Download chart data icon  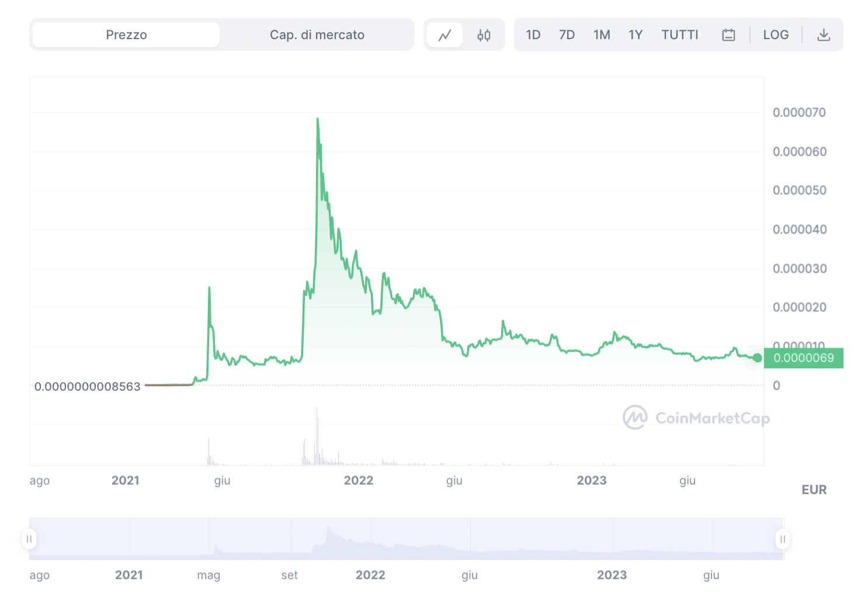(824, 35)
